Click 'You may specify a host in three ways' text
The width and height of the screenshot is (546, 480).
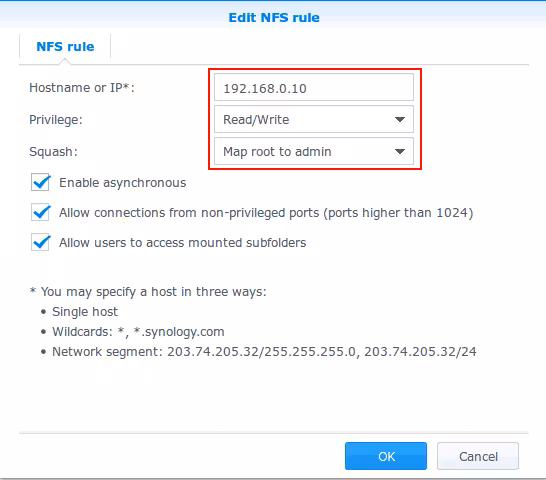(x=154, y=292)
